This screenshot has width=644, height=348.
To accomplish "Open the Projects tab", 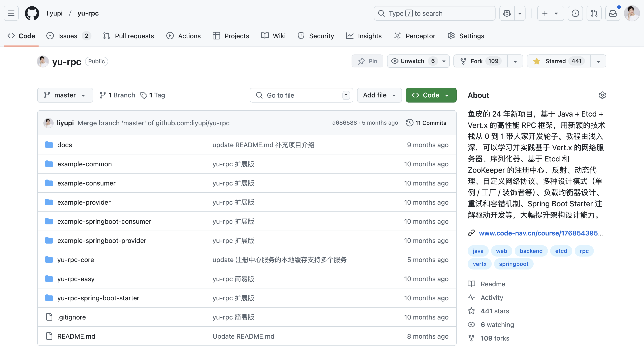I will [231, 36].
